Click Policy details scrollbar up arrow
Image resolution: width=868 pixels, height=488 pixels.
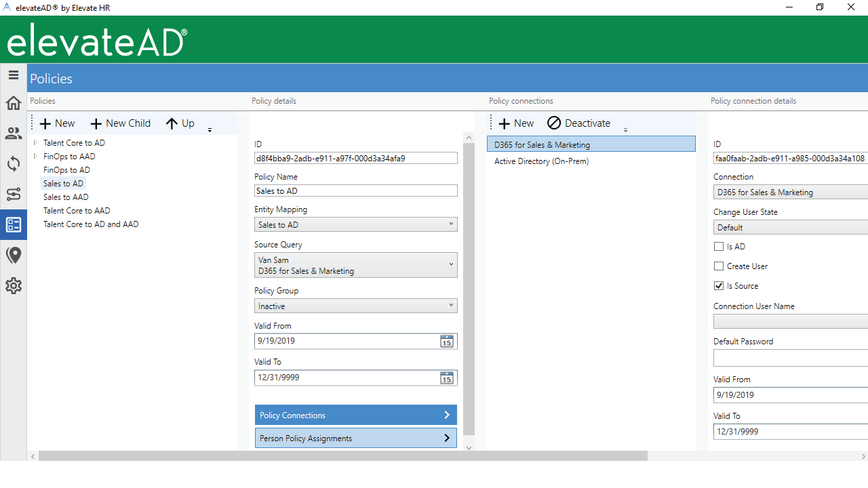tap(469, 138)
